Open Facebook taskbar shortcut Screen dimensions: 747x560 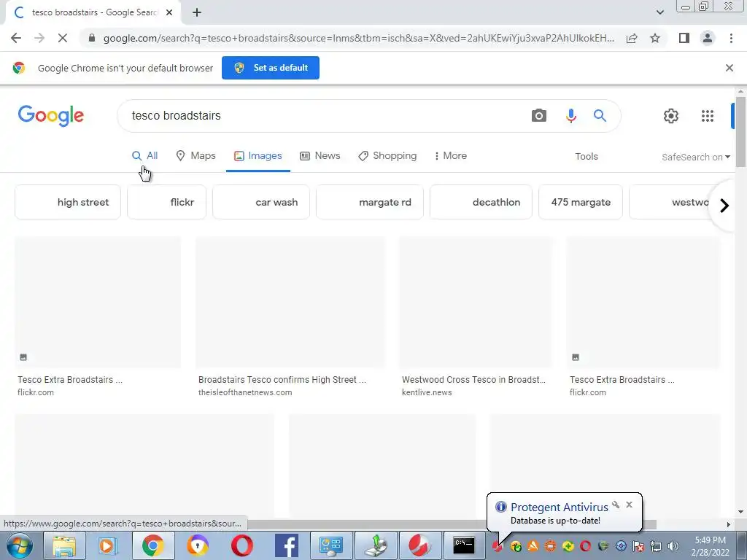pyautogui.click(x=287, y=545)
